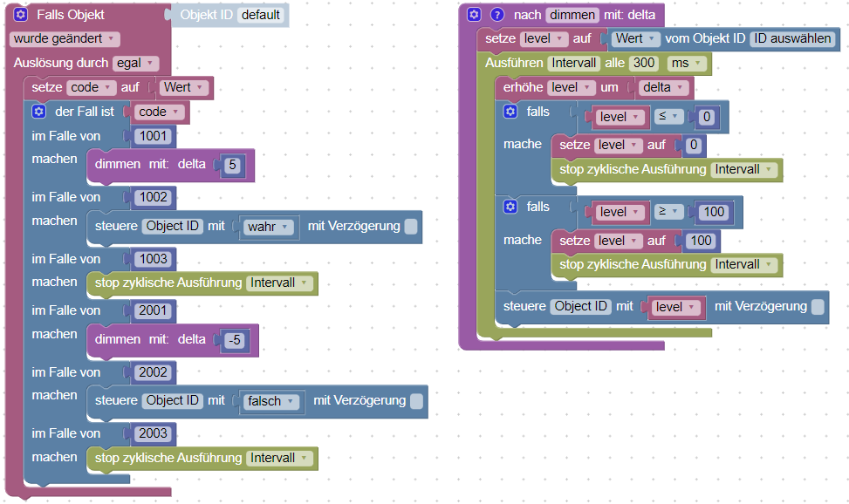Open 'Intervall' dropdown under case 1003

279,283
